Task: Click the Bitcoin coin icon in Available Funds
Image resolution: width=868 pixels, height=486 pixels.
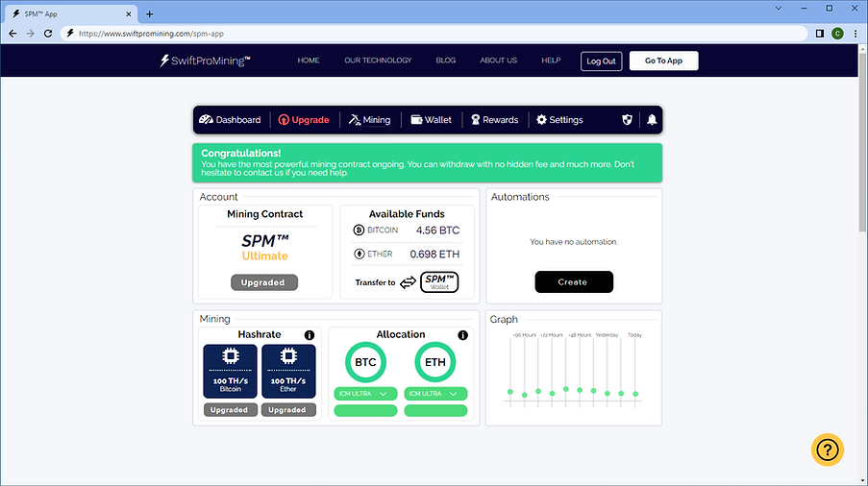Action: (x=359, y=230)
